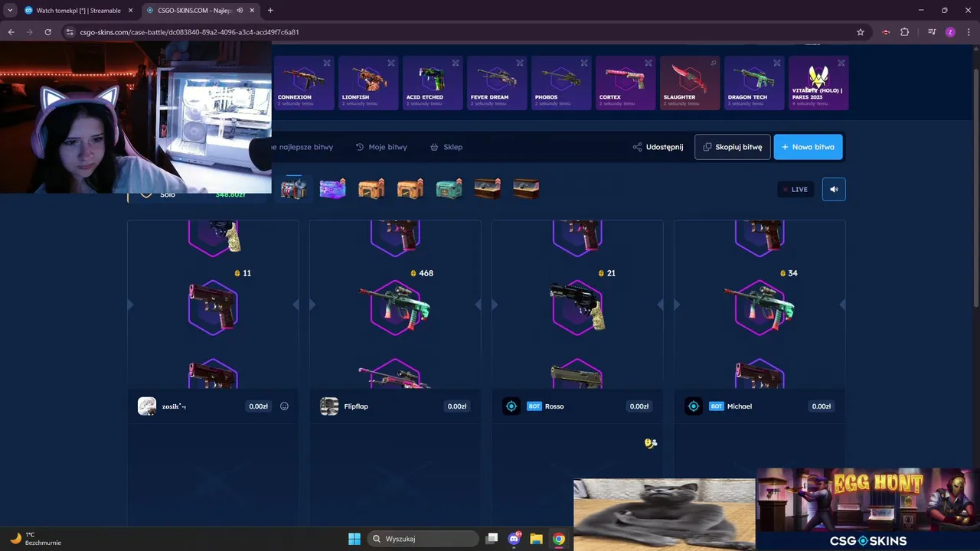This screenshot has height=551, width=980.
Task: Open the PHOBOS drop card
Action: click(x=561, y=83)
